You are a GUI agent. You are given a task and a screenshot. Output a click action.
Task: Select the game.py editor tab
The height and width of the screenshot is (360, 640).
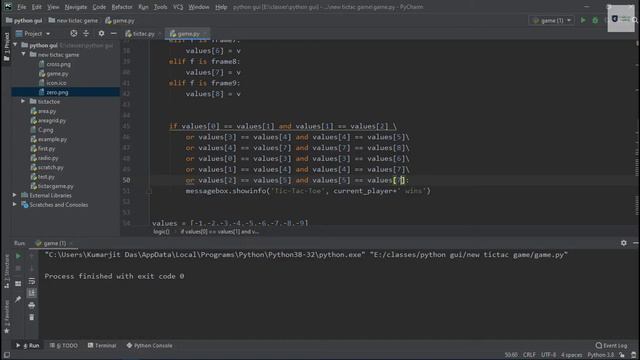[x=188, y=33]
